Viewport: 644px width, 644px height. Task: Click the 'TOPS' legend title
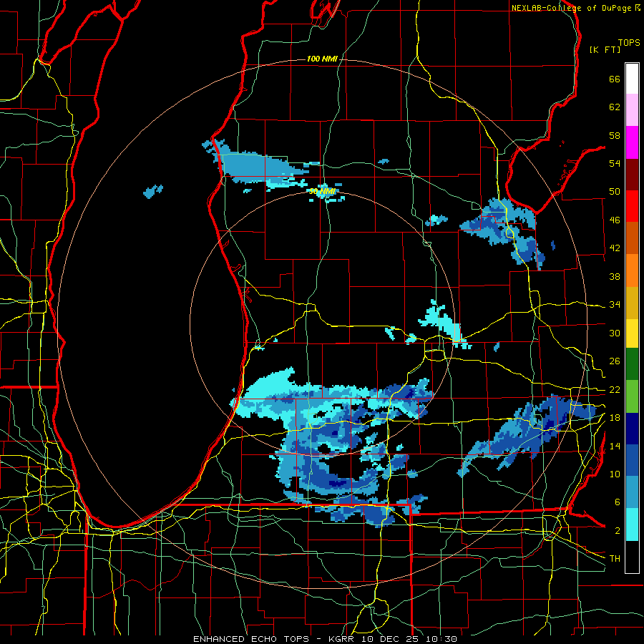[629, 42]
